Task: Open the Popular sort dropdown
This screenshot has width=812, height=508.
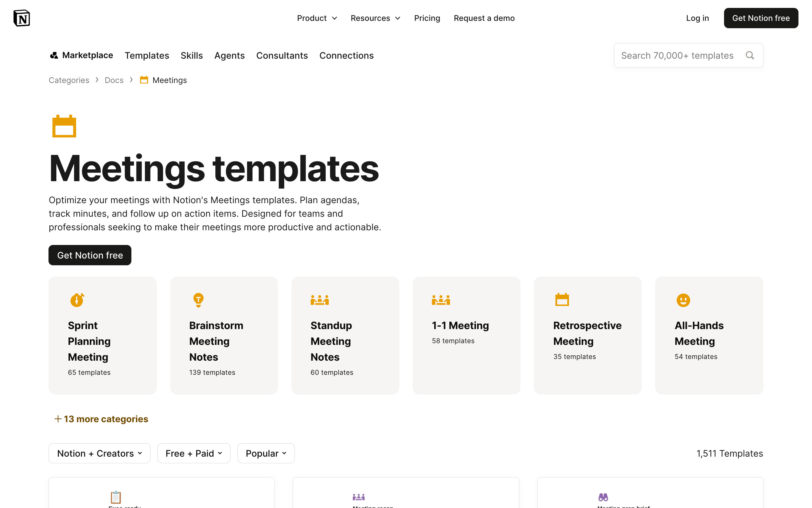Action: pos(266,453)
